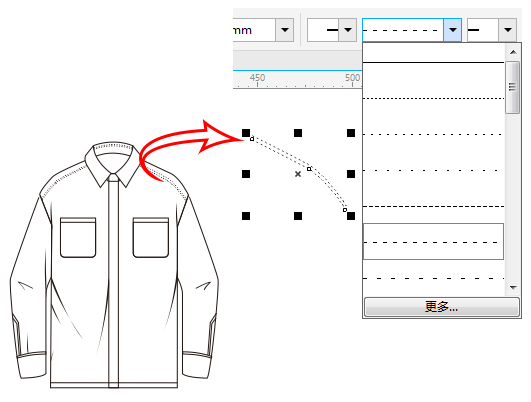Choose the densely dotted line style
This screenshot has width=531, height=402.
[433, 99]
